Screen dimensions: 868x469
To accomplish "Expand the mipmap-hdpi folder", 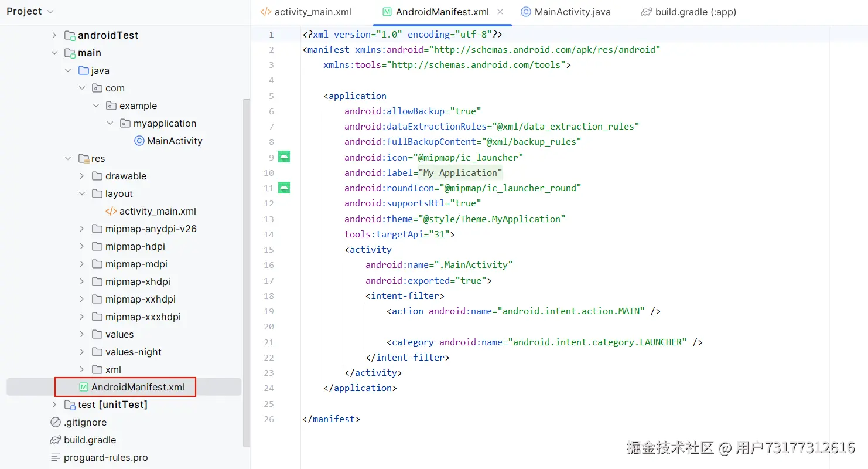I will coord(82,246).
